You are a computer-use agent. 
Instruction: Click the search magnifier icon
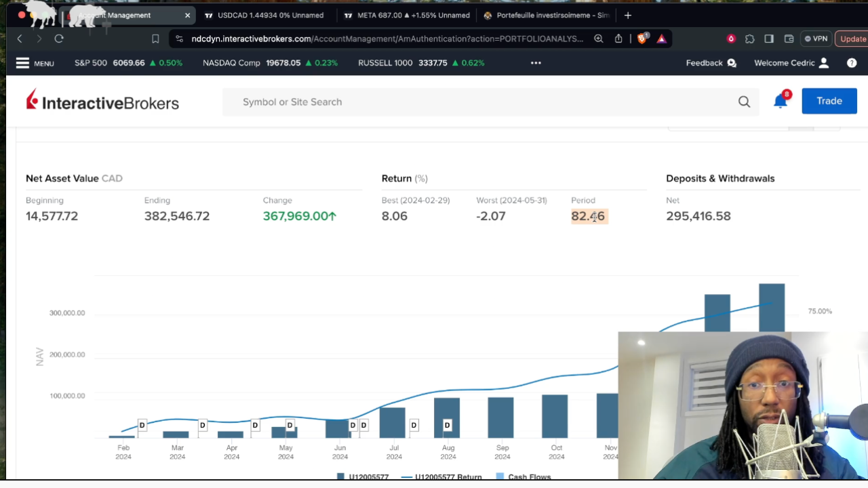point(744,102)
